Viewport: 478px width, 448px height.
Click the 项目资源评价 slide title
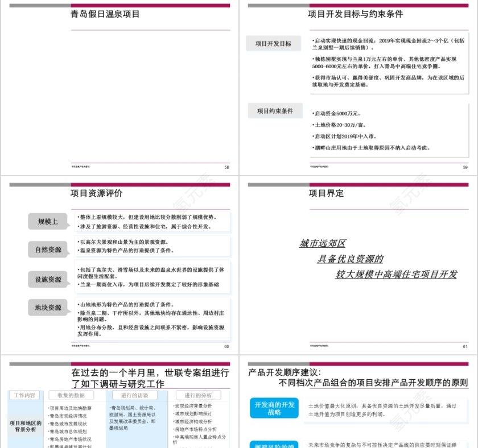point(96,193)
